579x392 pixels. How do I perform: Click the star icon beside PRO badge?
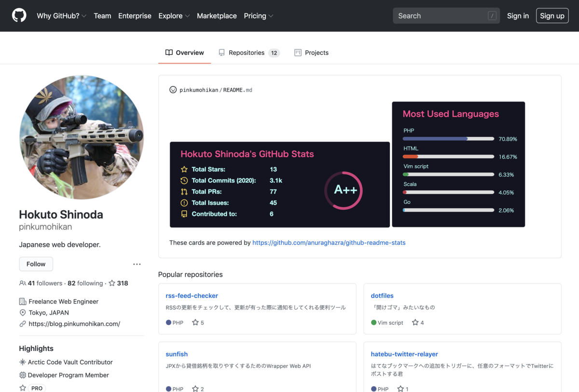click(x=23, y=388)
